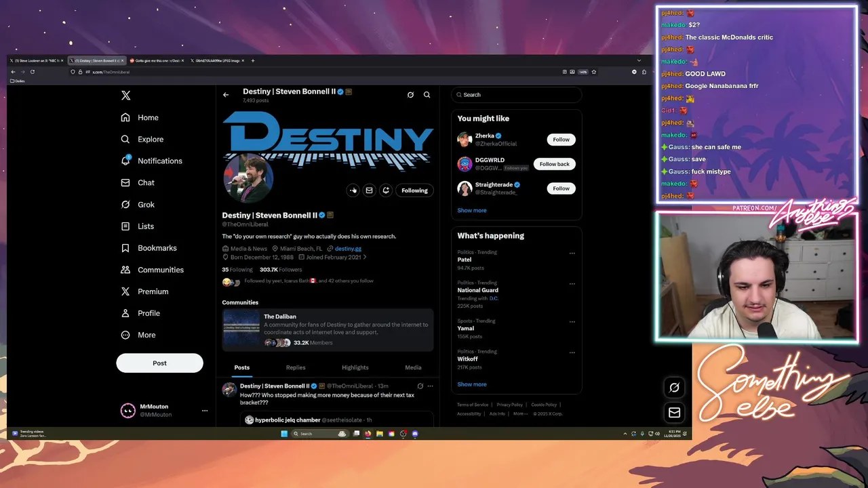Open the more options button on profile
The width and height of the screenshot is (868, 488).
click(353, 190)
